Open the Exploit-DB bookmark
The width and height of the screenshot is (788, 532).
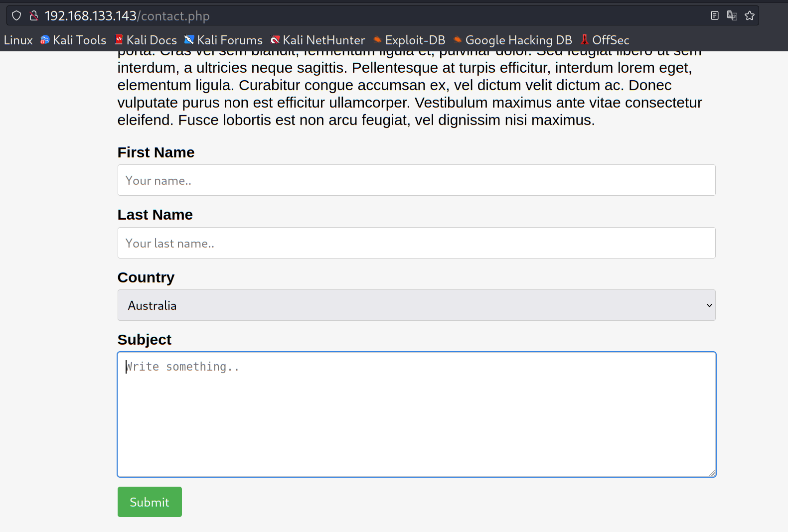click(409, 40)
